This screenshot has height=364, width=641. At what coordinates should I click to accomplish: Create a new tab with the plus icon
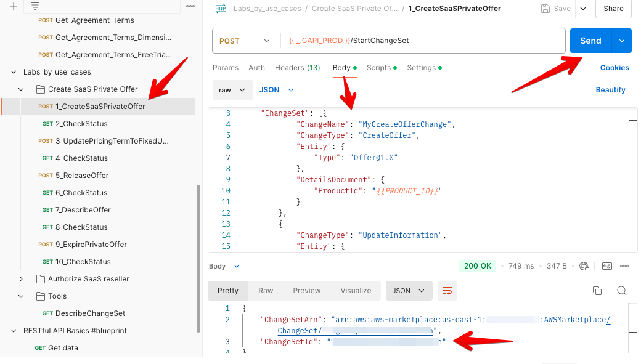13,6
